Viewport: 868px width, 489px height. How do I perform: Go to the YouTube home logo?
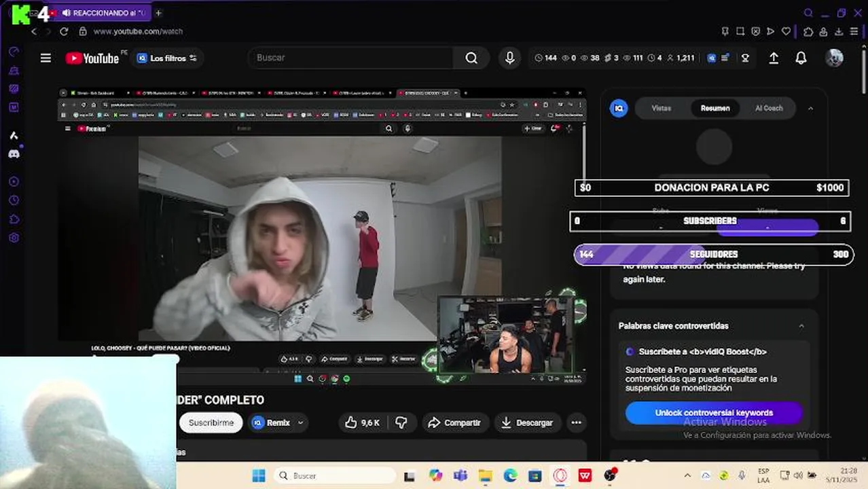[92, 58]
